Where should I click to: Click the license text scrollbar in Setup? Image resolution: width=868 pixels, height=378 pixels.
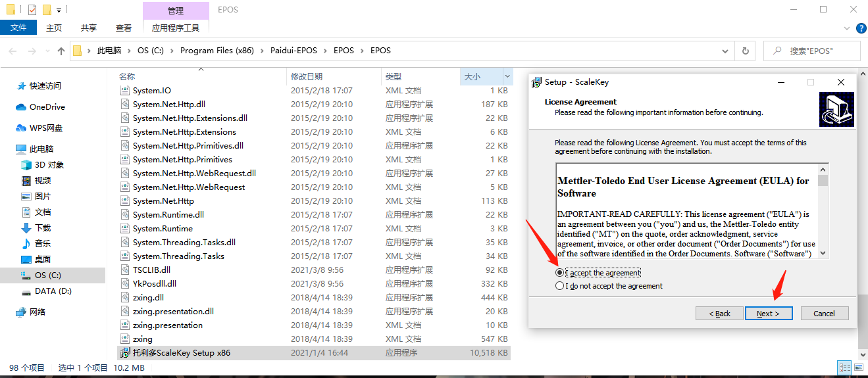823,210
